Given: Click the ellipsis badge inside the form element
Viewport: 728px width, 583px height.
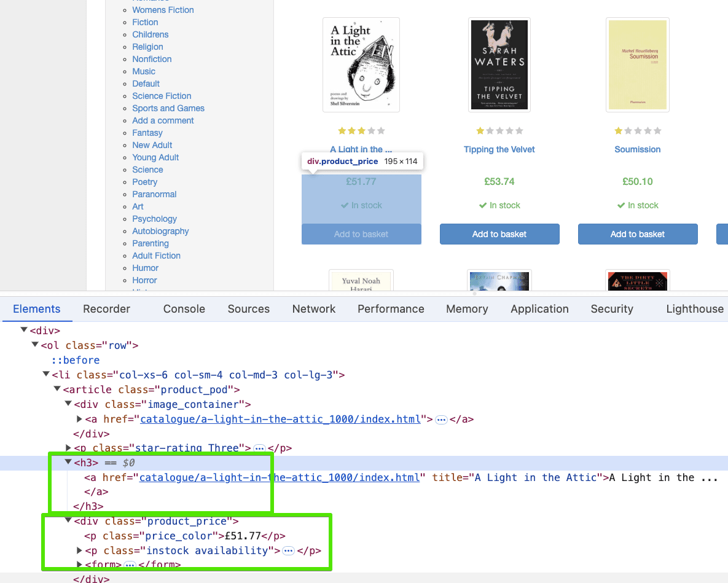Looking at the screenshot, I should [x=130, y=565].
